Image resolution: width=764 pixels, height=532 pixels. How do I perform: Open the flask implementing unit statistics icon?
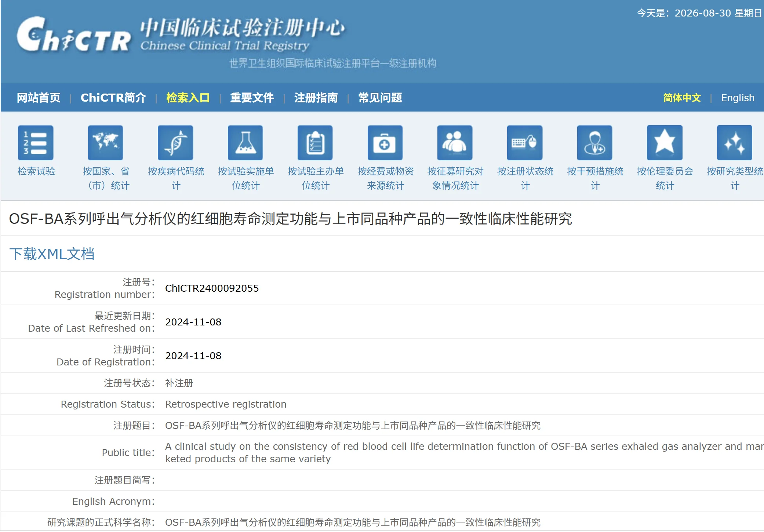click(x=245, y=143)
